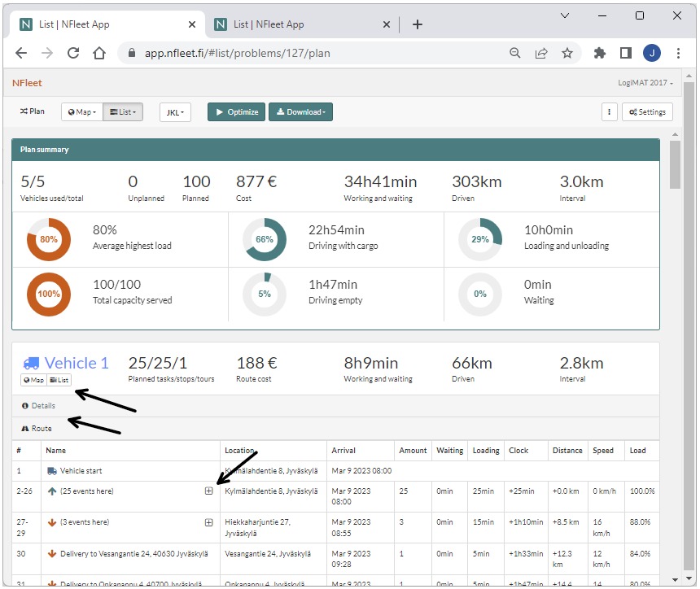Open the profile avatar J
The image size is (700, 589).
pyautogui.click(x=652, y=53)
